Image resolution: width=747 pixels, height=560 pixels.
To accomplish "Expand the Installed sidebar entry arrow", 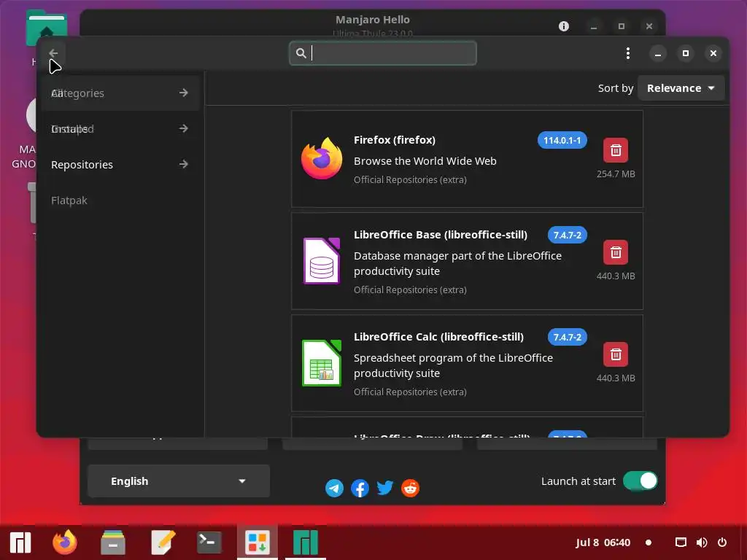I will pyautogui.click(x=183, y=128).
